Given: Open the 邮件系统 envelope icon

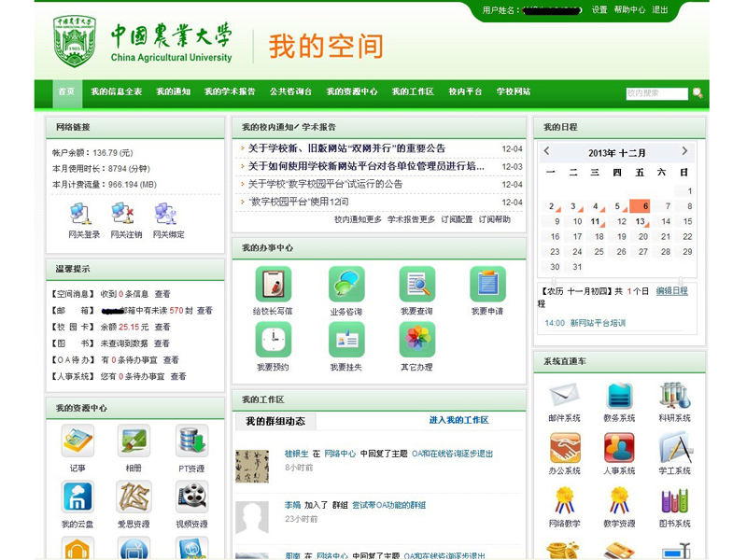Looking at the screenshot, I should (x=565, y=395).
